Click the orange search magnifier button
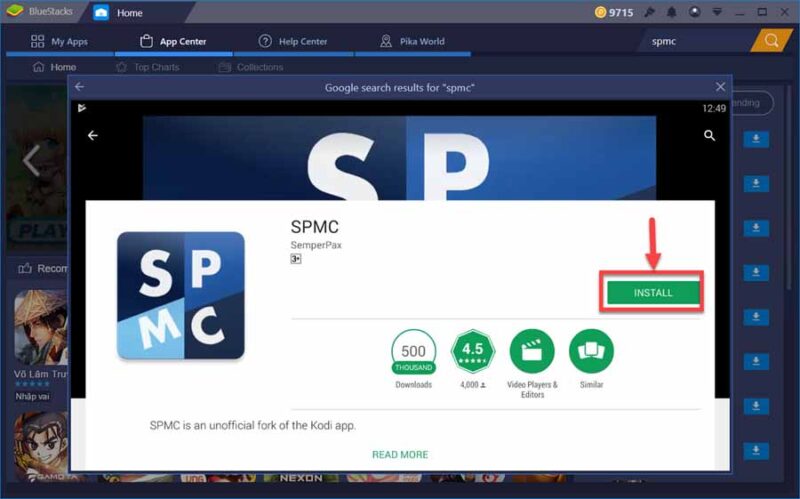This screenshot has height=499, width=800. pyautogui.click(x=771, y=41)
